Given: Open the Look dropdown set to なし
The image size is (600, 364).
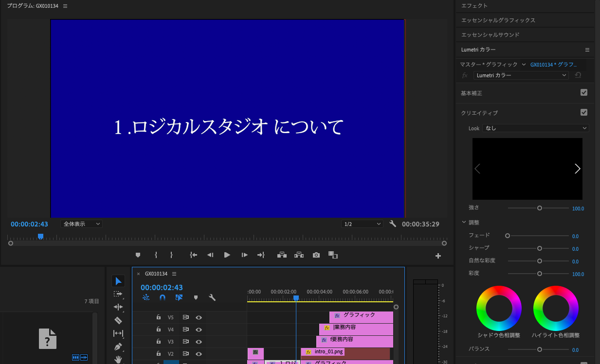Looking at the screenshot, I should (535, 128).
